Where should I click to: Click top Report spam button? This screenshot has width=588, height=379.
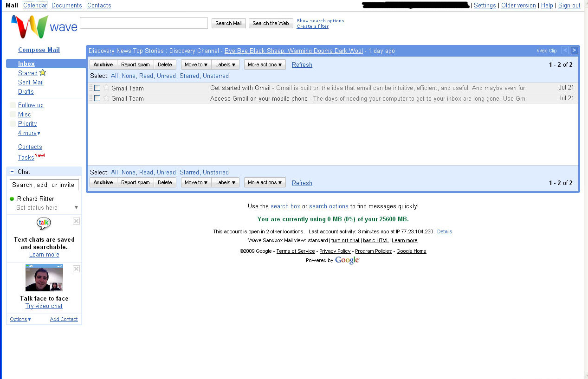(x=135, y=64)
